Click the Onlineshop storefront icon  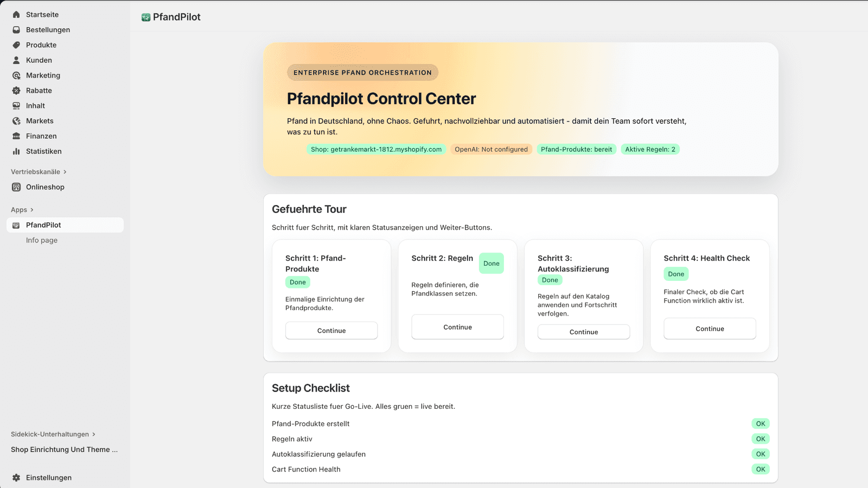click(16, 187)
